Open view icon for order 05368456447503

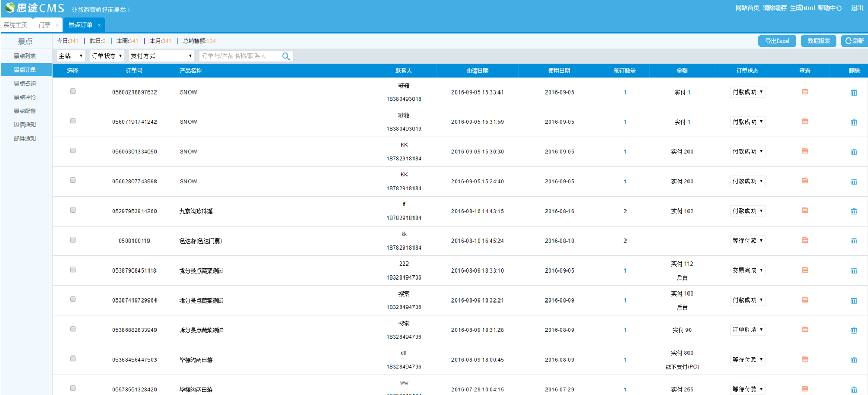pyautogui.click(x=804, y=359)
